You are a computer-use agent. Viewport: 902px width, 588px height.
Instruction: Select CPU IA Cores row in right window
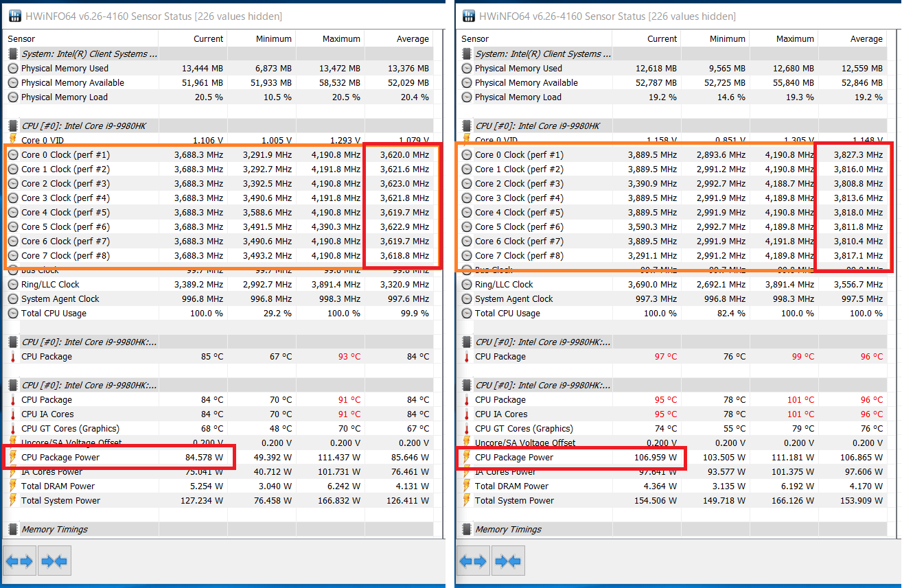point(672,414)
